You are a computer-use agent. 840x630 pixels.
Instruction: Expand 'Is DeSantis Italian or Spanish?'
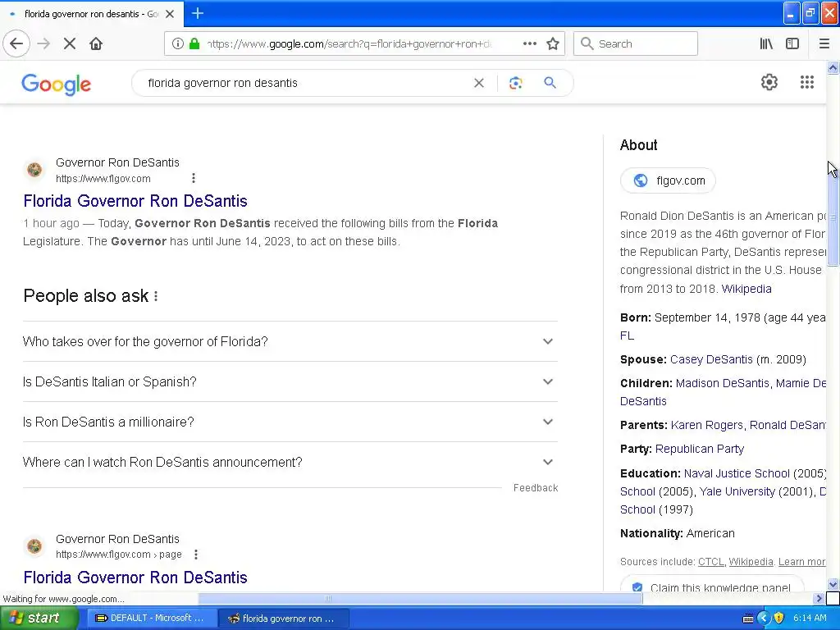[290, 381]
